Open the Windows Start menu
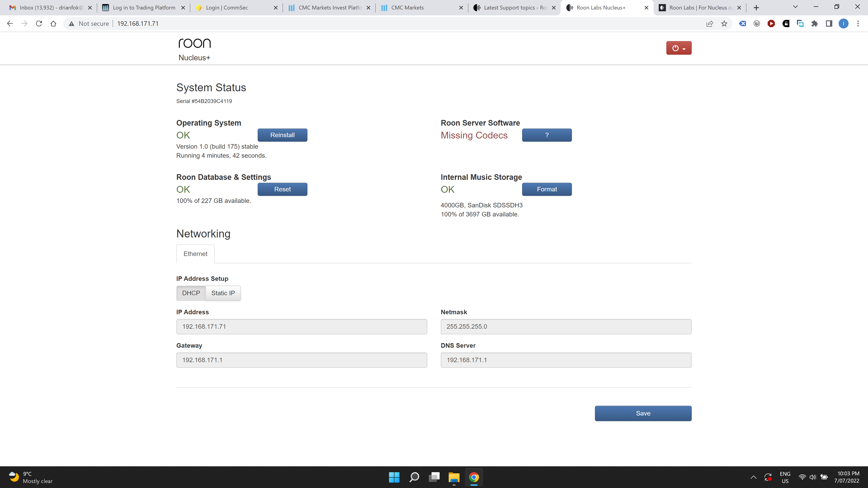Screen dimensions: 868x488 coord(394,477)
